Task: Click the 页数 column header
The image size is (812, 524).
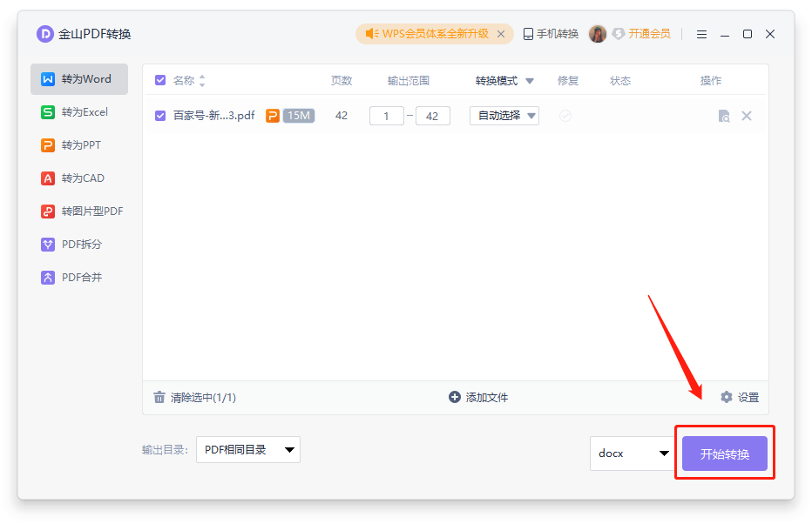Action: coord(342,81)
